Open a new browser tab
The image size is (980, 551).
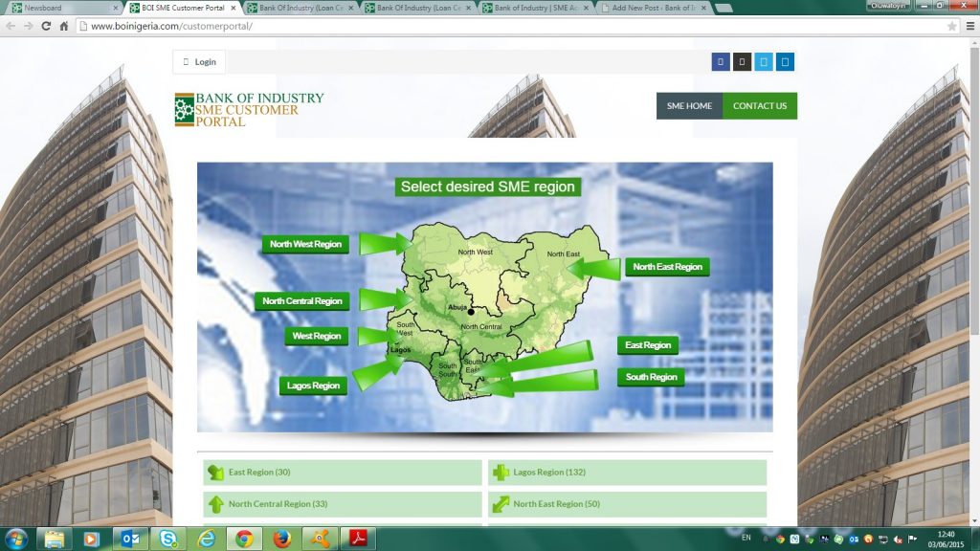click(x=724, y=8)
